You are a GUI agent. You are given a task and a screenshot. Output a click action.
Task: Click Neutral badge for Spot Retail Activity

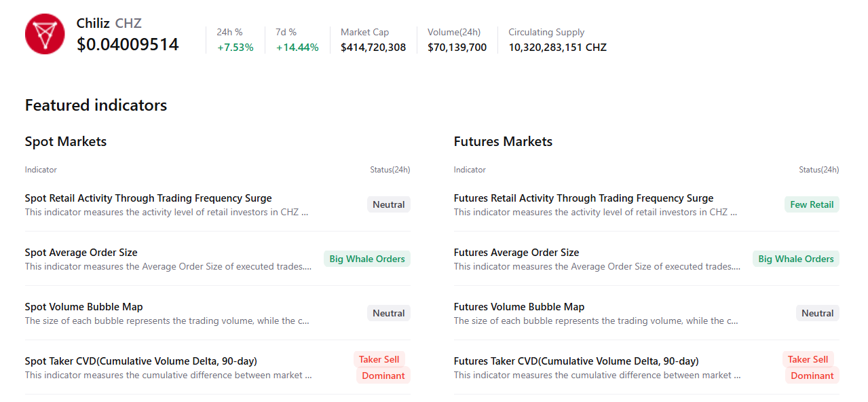pos(388,204)
